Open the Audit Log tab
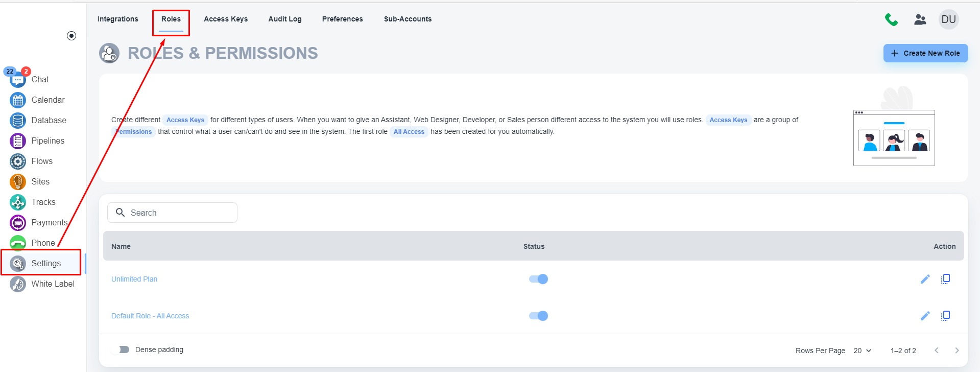Viewport: 980px width, 372px height. tap(285, 19)
